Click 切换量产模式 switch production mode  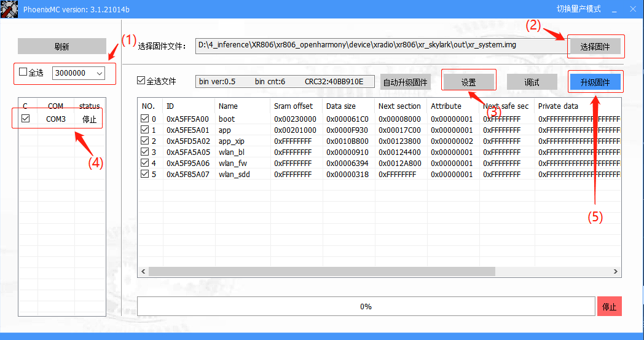pos(579,9)
